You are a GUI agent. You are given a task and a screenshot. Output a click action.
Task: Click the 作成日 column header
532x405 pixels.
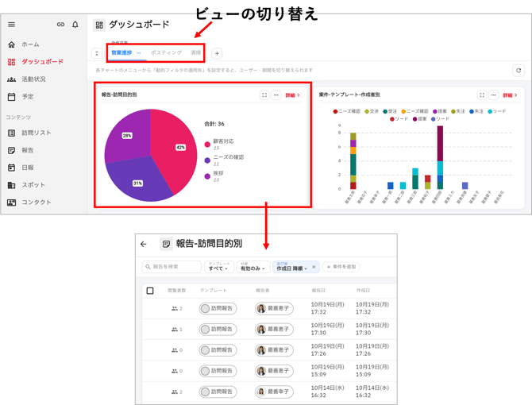point(363,291)
